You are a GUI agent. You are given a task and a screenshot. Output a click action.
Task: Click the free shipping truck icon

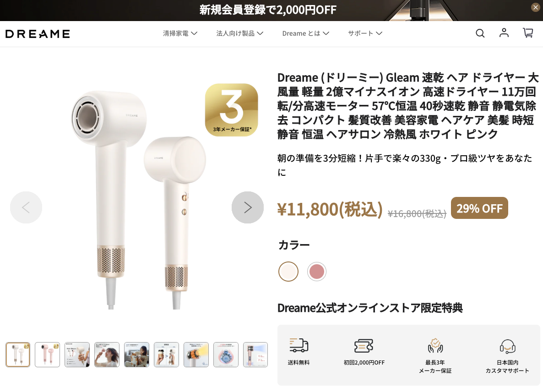[x=299, y=346]
